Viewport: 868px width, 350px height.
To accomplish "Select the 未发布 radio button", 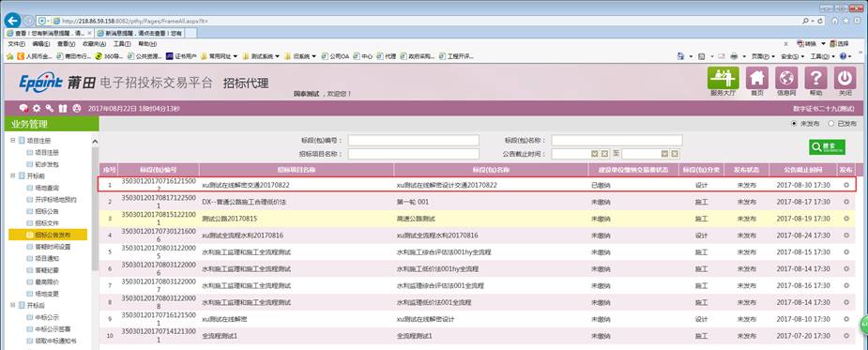I will (x=795, y=124).
